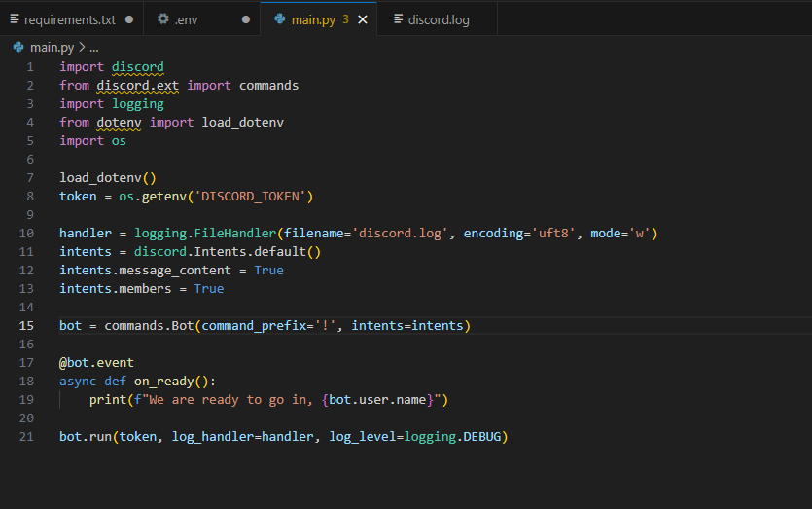
Task: Click 'bot.user.name' inside the f-string
Action: pyautogui.click(x=377, y=400)
